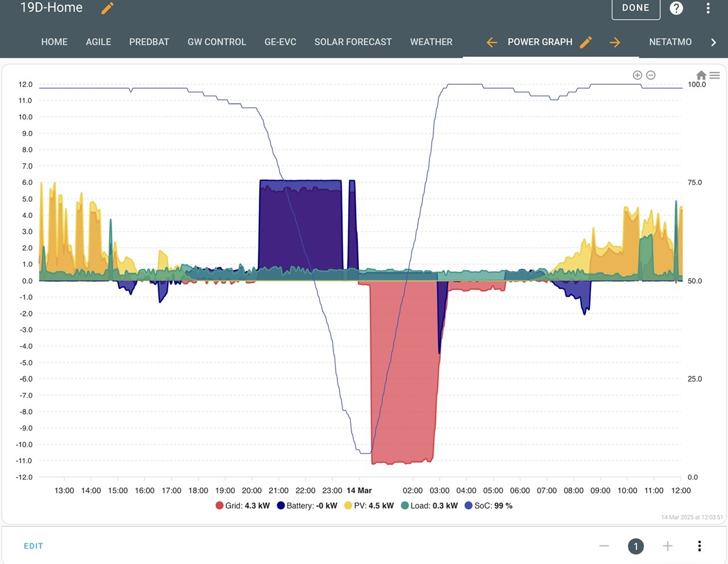The height and width of the screenshot is (564, 728).
Task: Open the top-right three-dot dashboard menu
Action: pos(708,8)
